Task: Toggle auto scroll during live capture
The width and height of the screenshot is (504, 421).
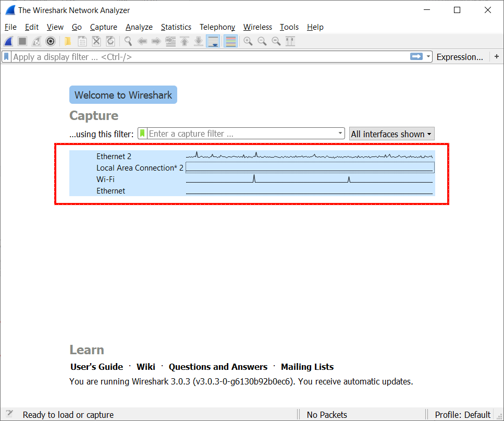Action: (213, 41)
